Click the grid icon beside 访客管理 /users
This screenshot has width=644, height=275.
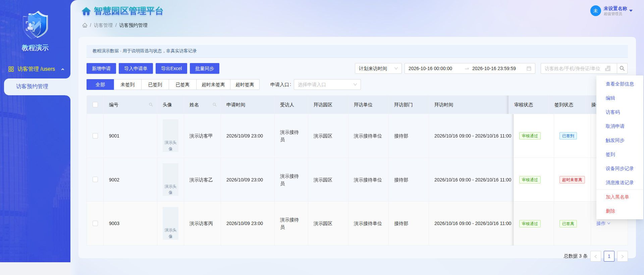11,69
